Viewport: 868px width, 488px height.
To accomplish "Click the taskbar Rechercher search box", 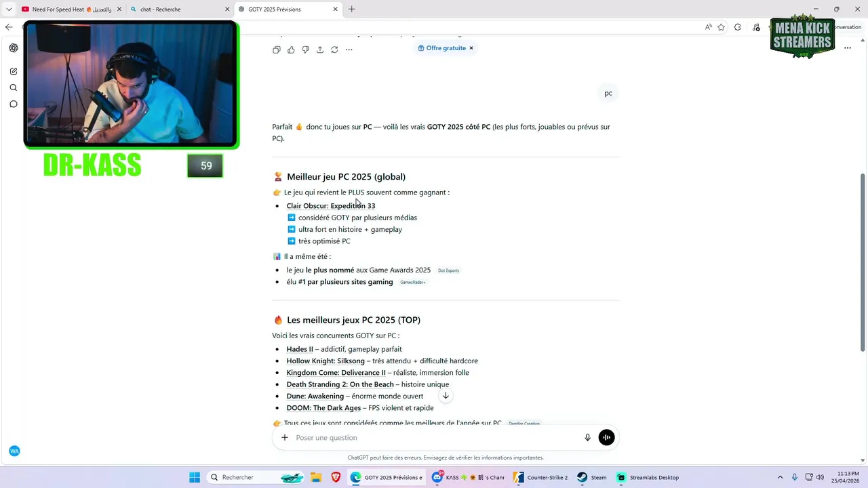I will click(x=256, y=477).
